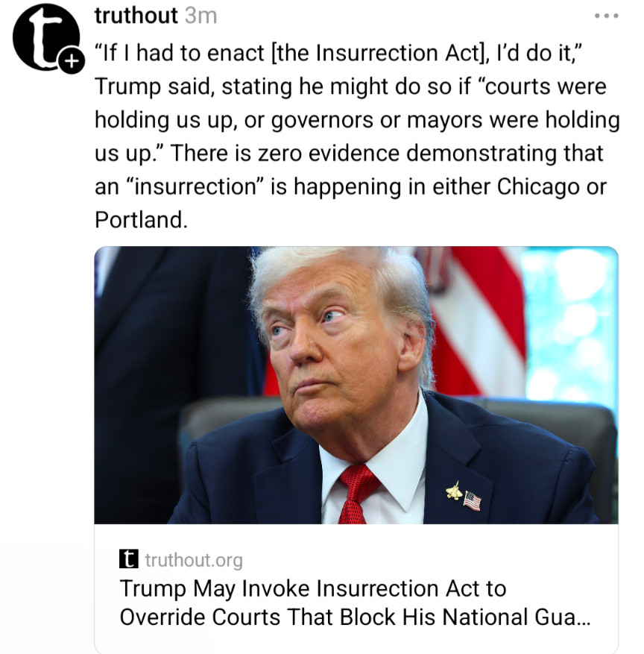Click the truthout.org favicon in link card

tap(129, 559)
